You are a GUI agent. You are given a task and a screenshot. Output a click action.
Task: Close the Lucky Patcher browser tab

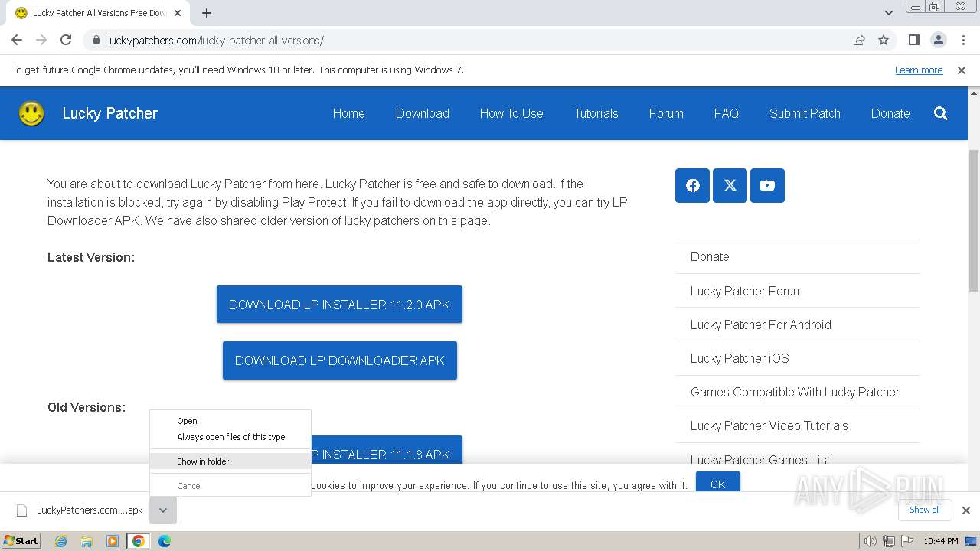[178, 13]
